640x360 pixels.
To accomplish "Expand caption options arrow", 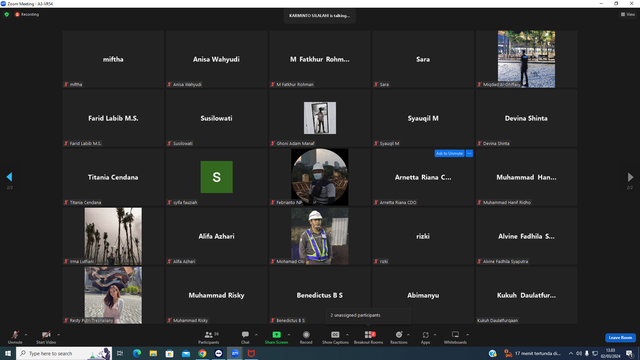I will click(x=347, y=335).
